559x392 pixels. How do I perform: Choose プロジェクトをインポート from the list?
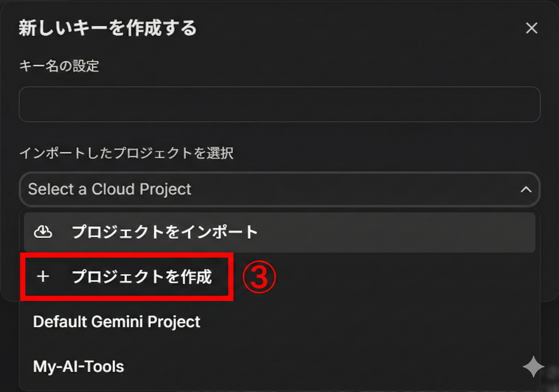[x=164, y=232]
